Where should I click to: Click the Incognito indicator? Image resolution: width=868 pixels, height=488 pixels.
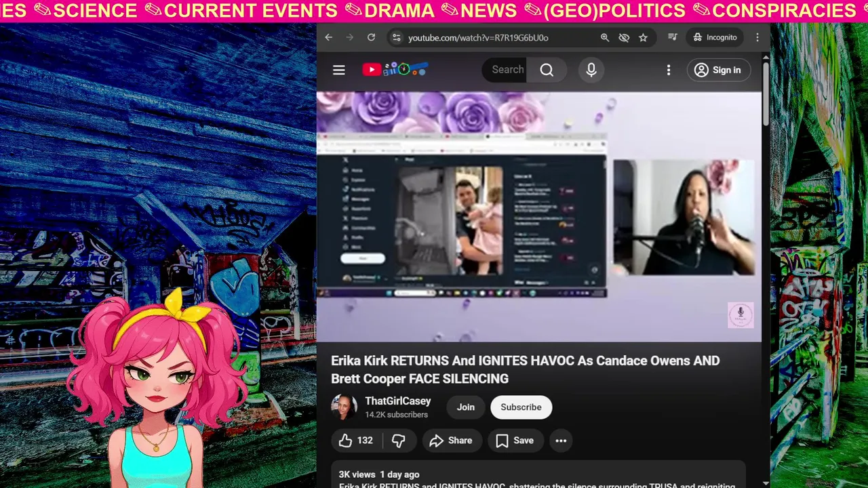715,37
